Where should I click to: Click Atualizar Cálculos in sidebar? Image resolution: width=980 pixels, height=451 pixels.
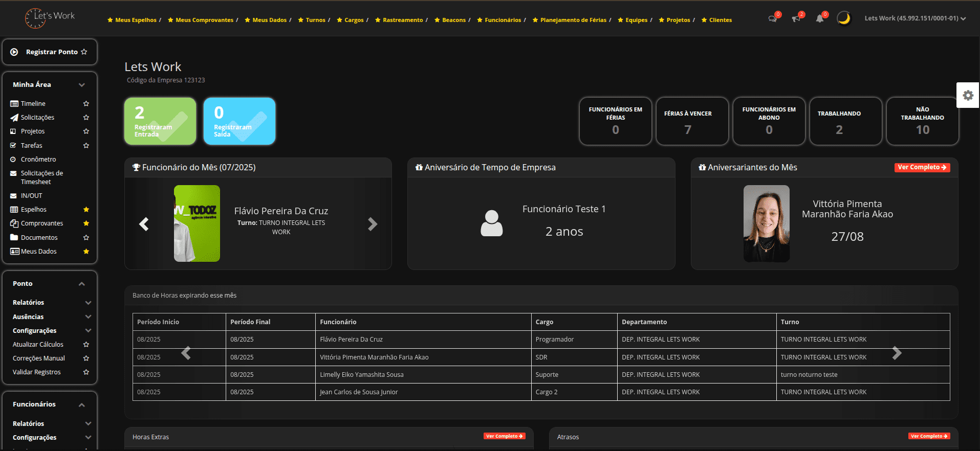click(38, 344)
